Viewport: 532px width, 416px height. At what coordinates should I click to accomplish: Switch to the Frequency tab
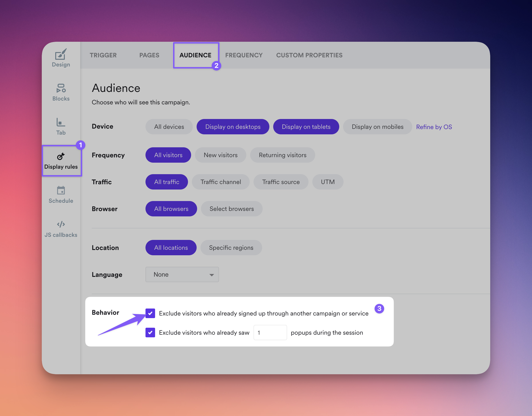(x=244, y=55)
